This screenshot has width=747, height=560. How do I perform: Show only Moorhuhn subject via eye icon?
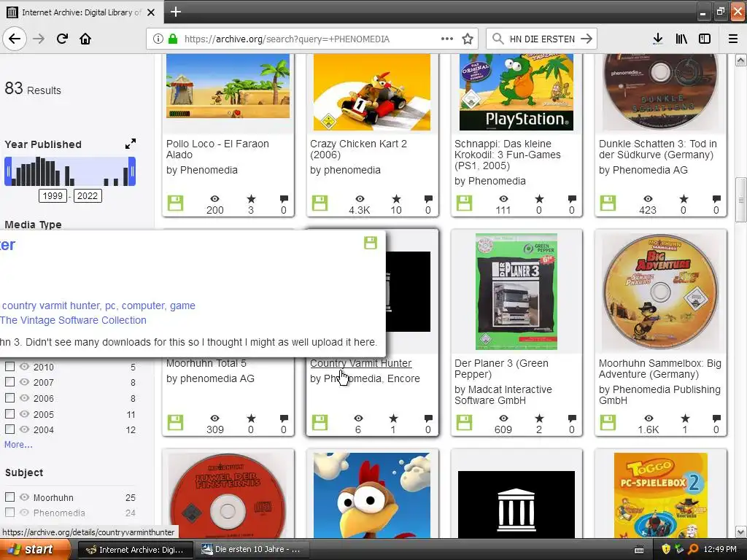coord(24,497)
